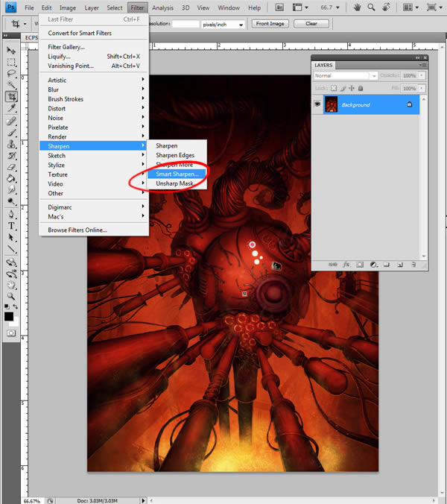Open the Layers panel options menu
Image resolution: width=447 pixels, height=504 pixels.
pyautogui.click(x=422, y=66)
